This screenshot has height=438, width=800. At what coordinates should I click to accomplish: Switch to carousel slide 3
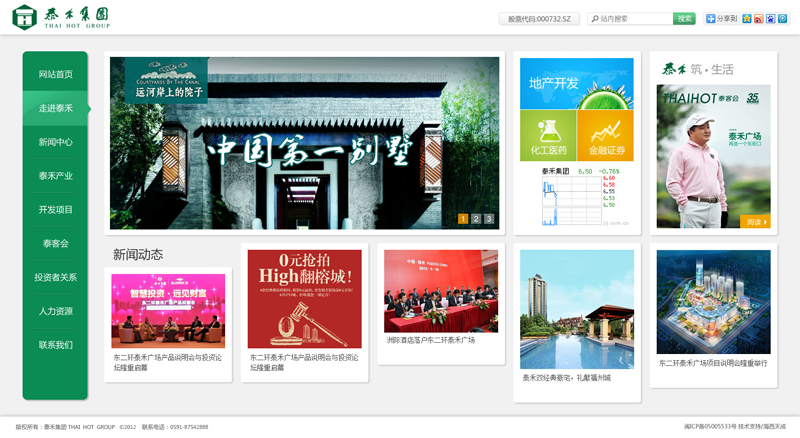point(489,218)
